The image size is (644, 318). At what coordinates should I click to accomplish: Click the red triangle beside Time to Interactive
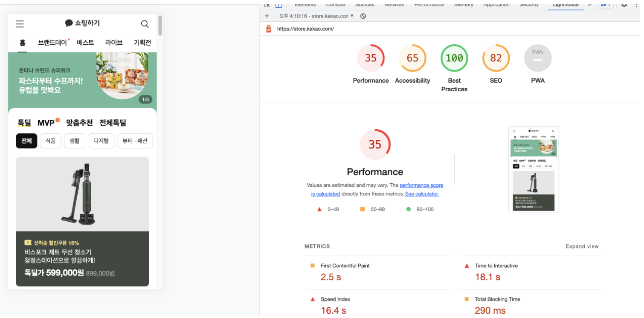467,266
